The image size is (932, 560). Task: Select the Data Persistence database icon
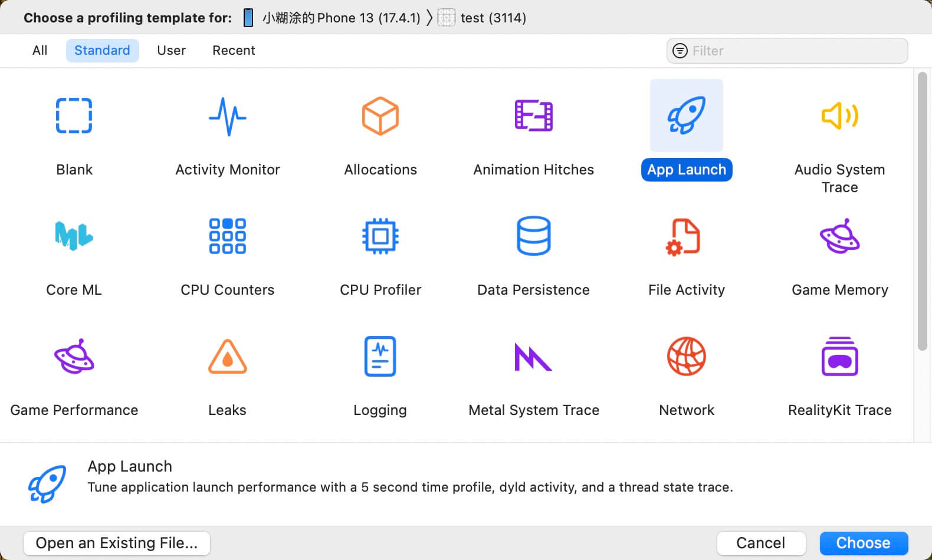pos(533,236)
